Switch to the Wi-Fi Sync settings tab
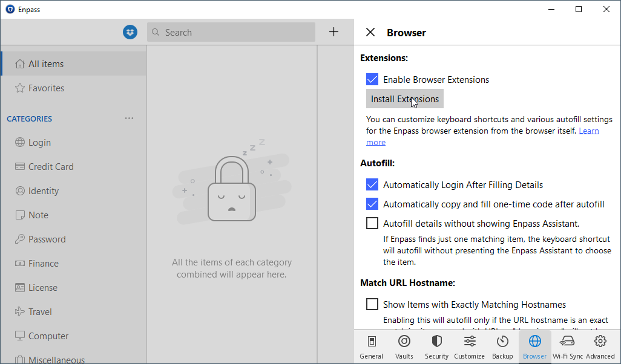The image size is (621, 364). click(x=568, y=346)
